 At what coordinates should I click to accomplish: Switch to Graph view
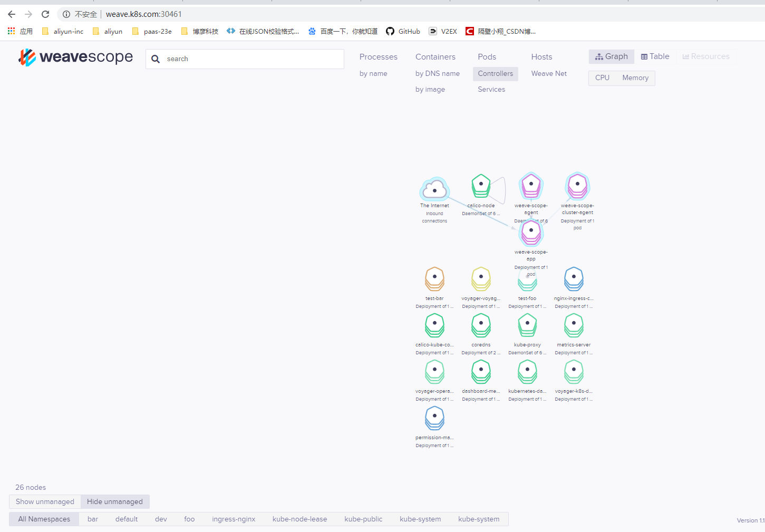(612, 56)
